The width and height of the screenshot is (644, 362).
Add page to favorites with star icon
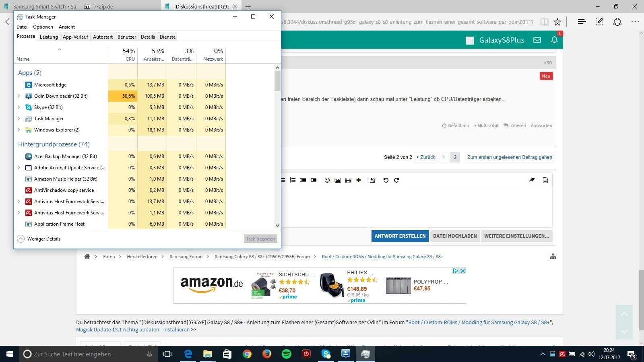click(x=557, y=22)
